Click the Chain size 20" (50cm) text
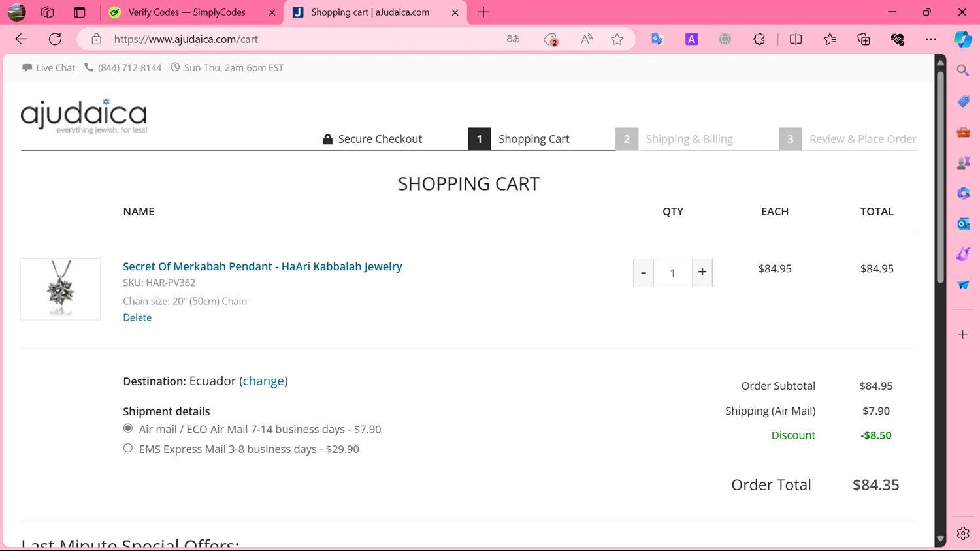Image resolution: width=980 pixels, height=551 pixels. coord(185,301)
